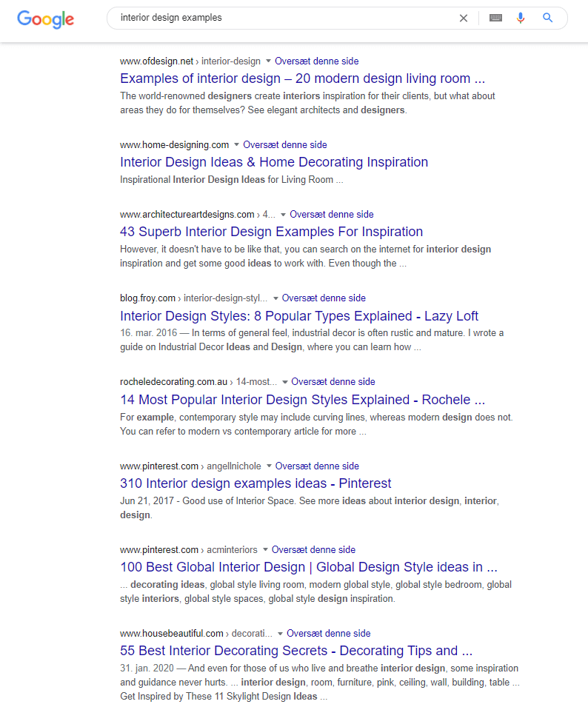Click snippet 'Jun 21, 2017 - Good use of Interior Space'
This screenshot has width=588, height=707.
coord(310,508)
